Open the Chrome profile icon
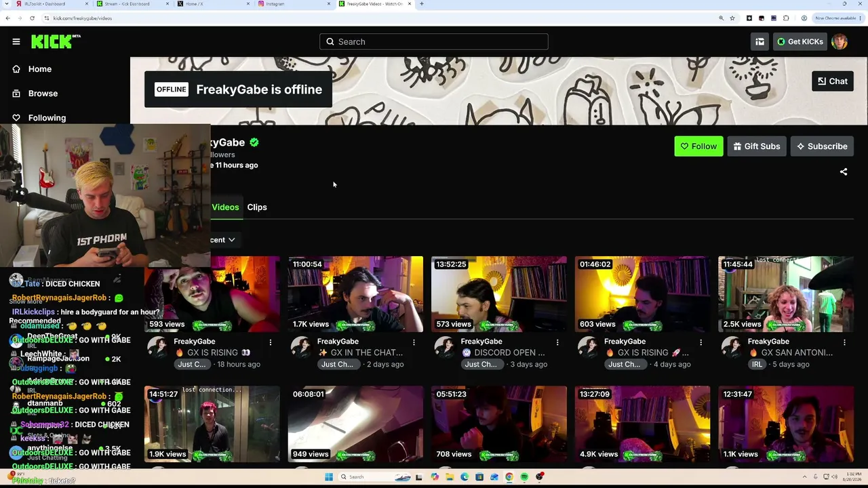Viewport: 868px width, 488px height. pyautogui.click(x=804, y=18)
